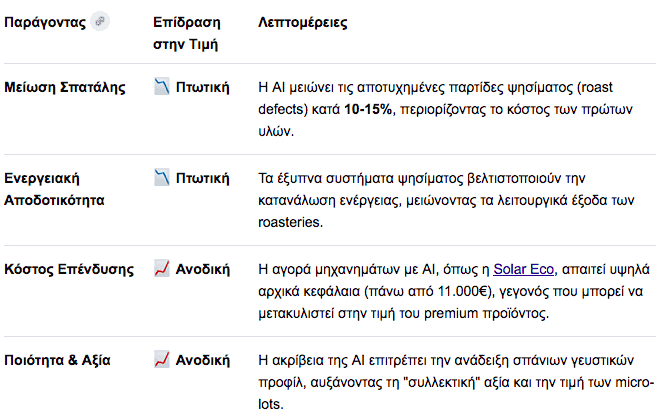Image resolution: width=664 pixels, height=420 pixels.
Task: Click the upward chart icon in Ποιότητα & Αξία row
Action: [x=162, y=360]
